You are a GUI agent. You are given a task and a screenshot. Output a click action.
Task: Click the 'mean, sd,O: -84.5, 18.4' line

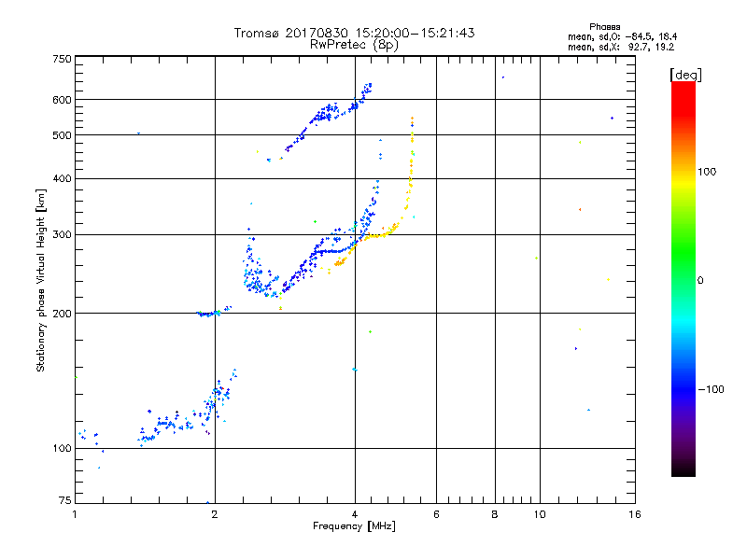point(622,36)
